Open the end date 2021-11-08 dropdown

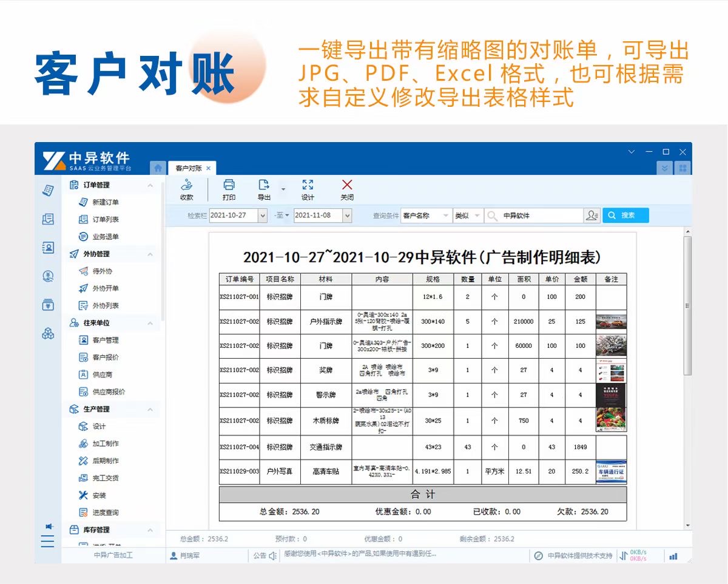point(346,216)
